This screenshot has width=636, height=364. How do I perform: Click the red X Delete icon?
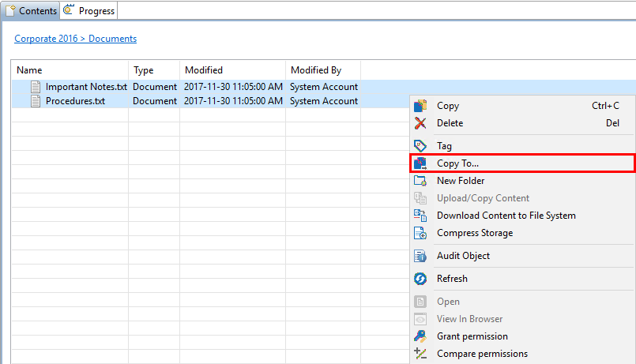(420, 123)
